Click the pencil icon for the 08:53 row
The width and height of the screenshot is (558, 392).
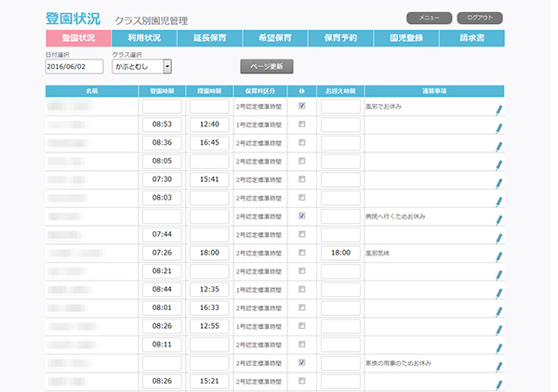point(498,128)
